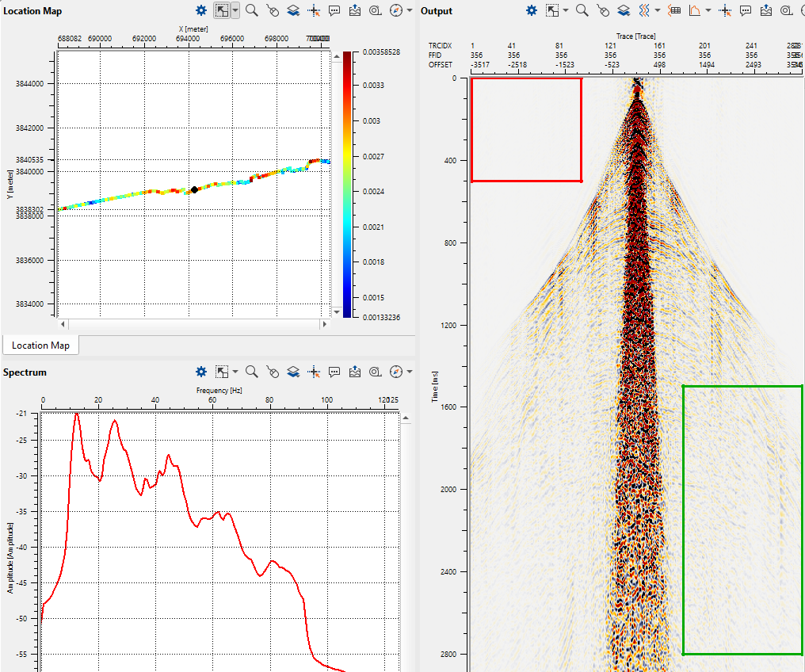The height and width of the screenshot is (672, 805).
Task: Expand the selection tool dropdown in Location Map
Action: [x=235, y=10]
